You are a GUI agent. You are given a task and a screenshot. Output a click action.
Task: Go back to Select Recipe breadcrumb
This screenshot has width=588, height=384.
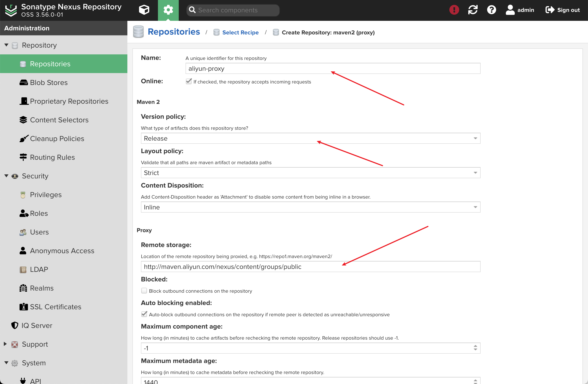(x=240, y=32)
